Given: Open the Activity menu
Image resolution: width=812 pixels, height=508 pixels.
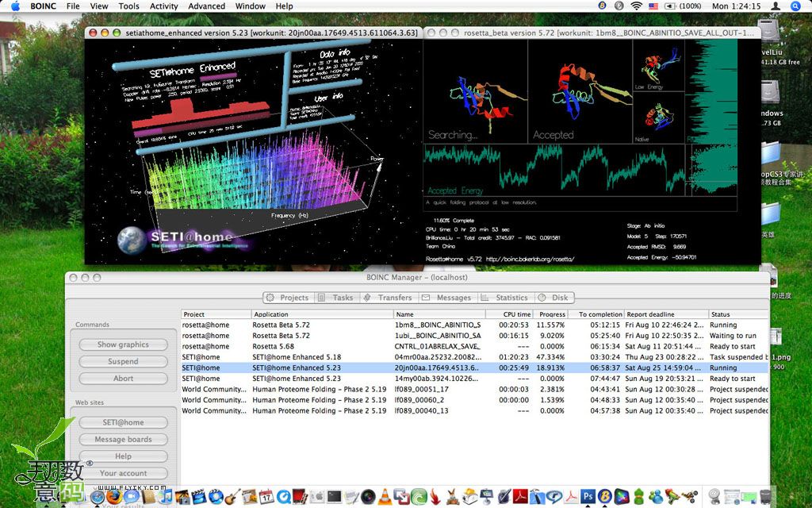Looking at the screenshot, I should 163,6.
